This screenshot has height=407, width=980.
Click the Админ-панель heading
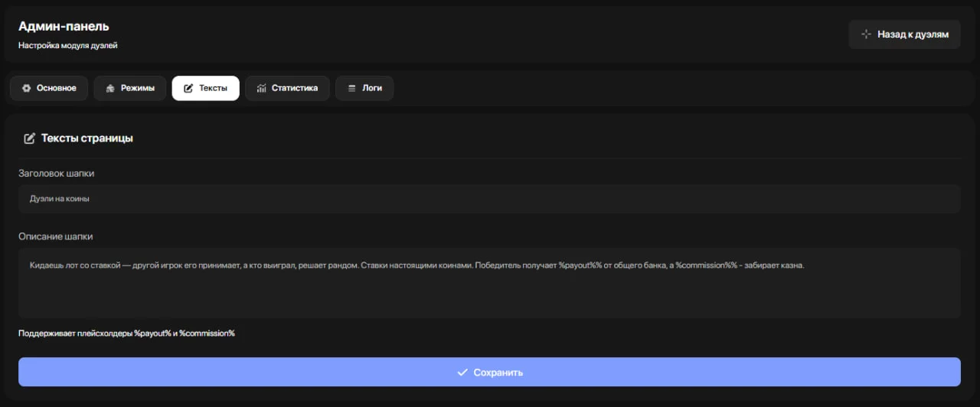tap(64, 27)
